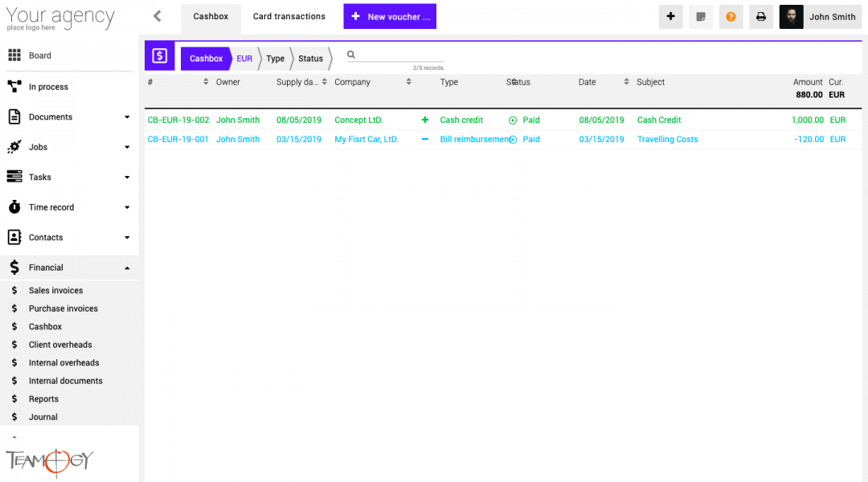Sort by the Owner column arrows
This screenshot has width=868, height=482.
click(206, 82)
